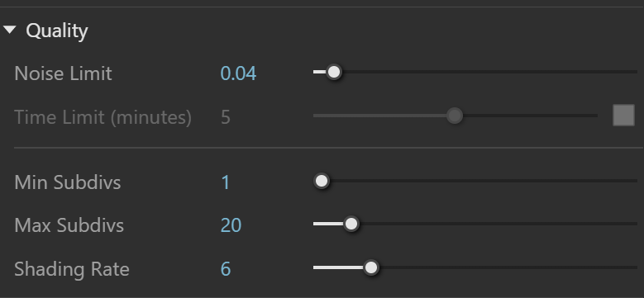This screenshot has width=644, height=298.
Task: Click the Noise Limit label
Action: pyautogui.click(x=63, y=73)
